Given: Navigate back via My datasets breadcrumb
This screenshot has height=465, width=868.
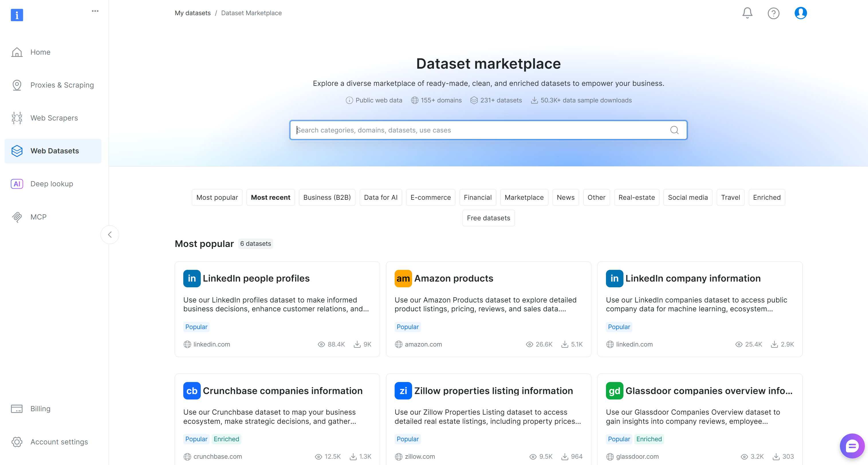Looking at the screenshot, I should (x=192, y=13).
